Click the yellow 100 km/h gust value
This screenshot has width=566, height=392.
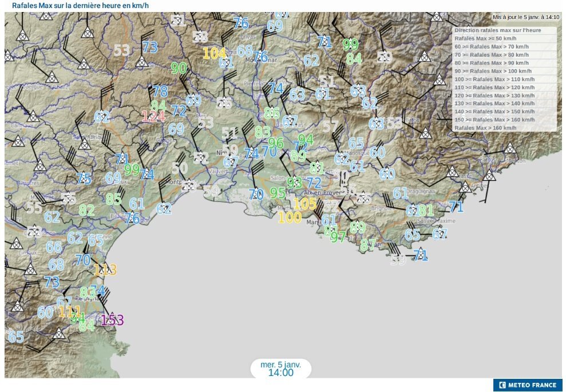coord(290,217)
